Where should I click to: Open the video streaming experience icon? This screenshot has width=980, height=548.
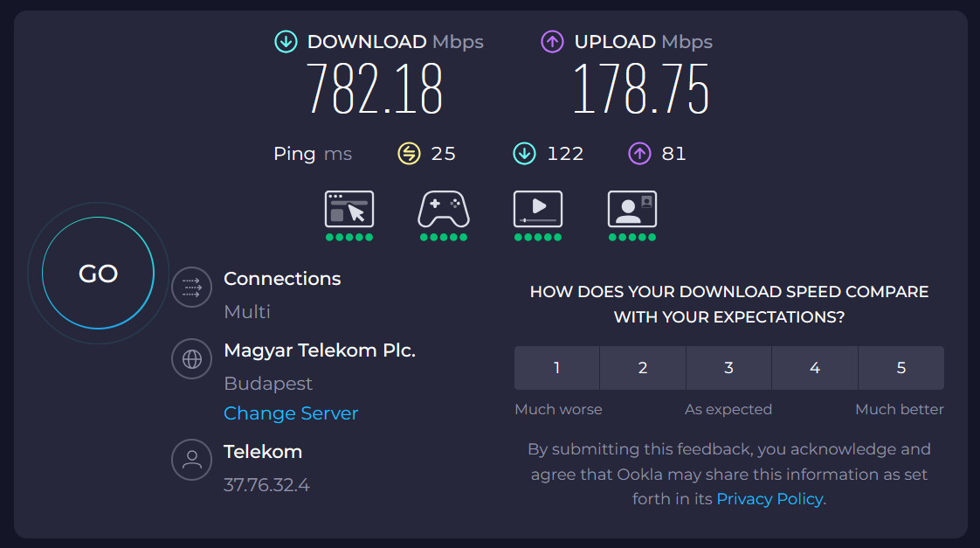538,211
